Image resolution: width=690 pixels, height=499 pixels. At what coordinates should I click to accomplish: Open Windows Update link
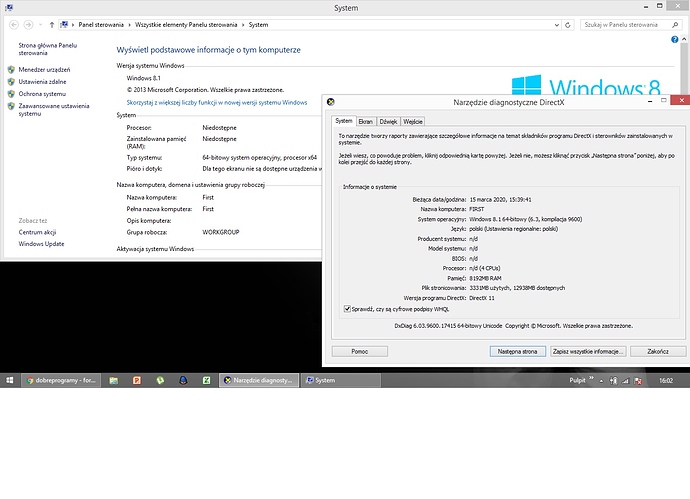41,244
